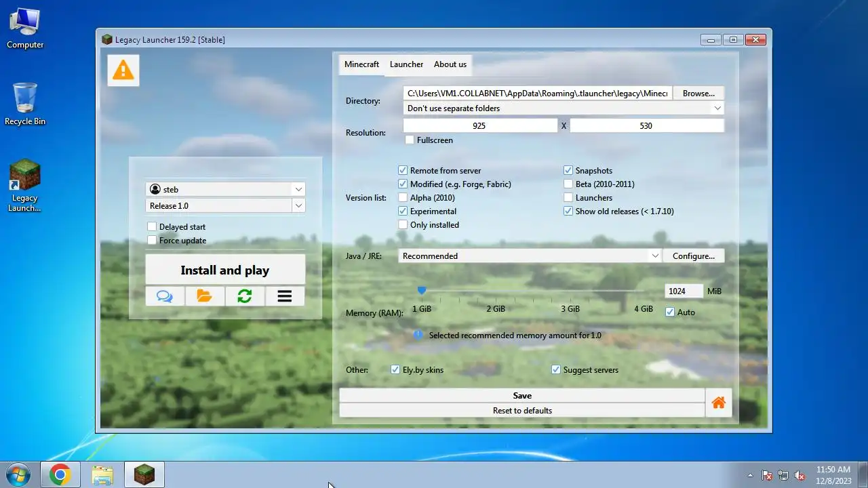Click the muted volume tray icon
The image size is (868, 488).
(x=800, y=475)
